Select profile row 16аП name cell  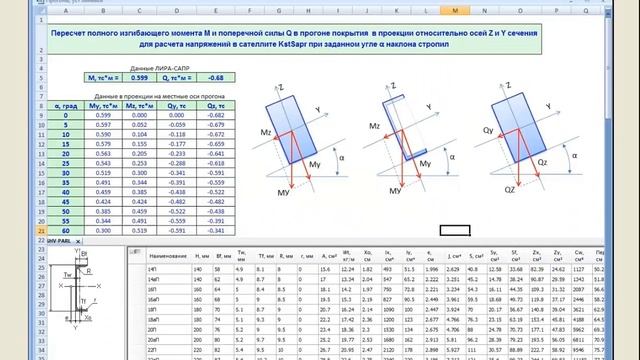168,300
